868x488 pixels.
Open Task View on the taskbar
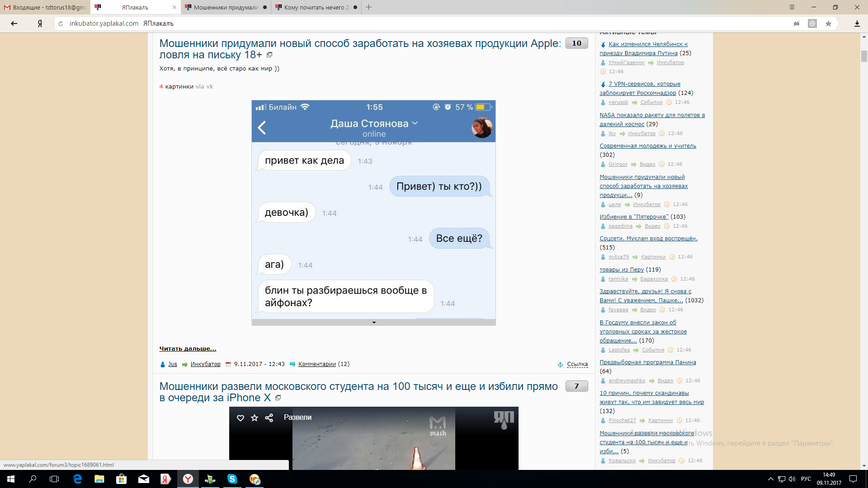[54, 479]
